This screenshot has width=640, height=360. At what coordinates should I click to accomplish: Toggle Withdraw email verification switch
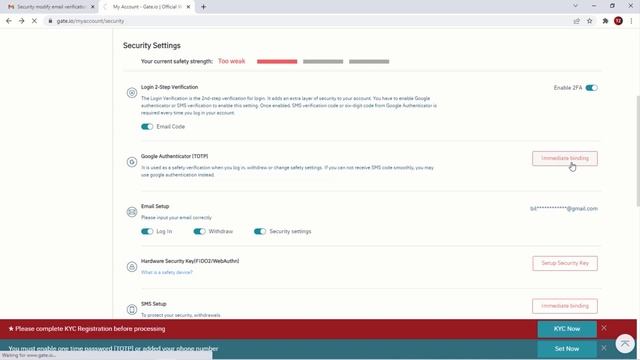pos(199,231)
